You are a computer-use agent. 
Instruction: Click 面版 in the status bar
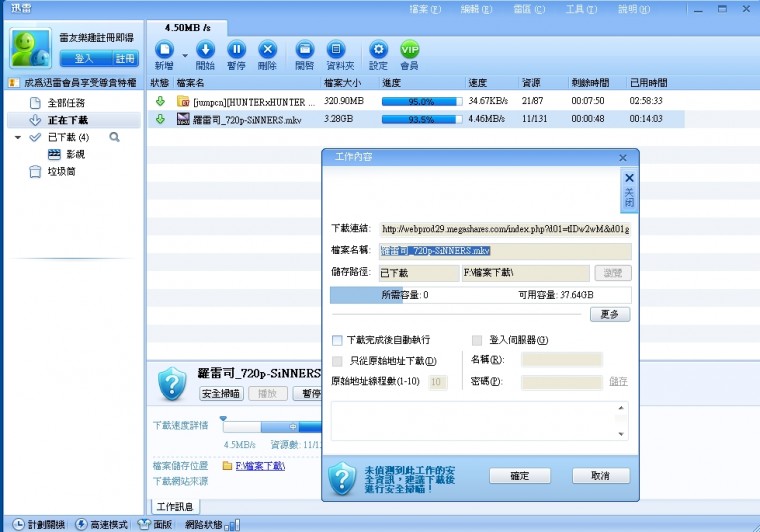[155, 524]
